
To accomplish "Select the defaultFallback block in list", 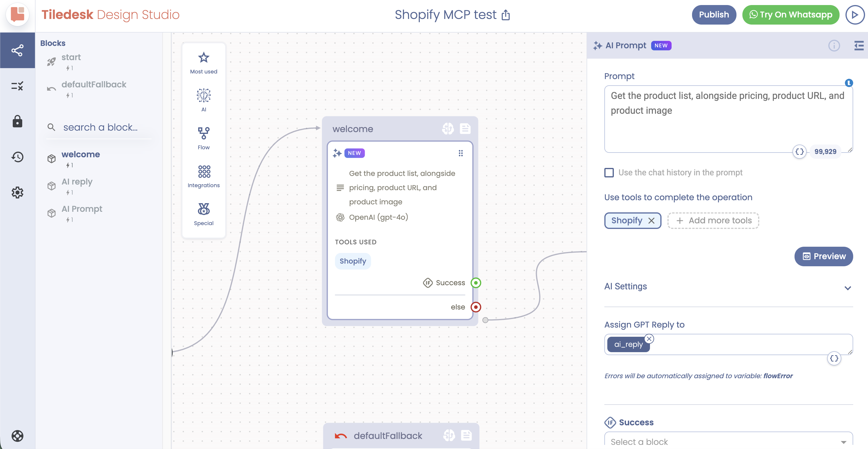I will tap(94, 84).
